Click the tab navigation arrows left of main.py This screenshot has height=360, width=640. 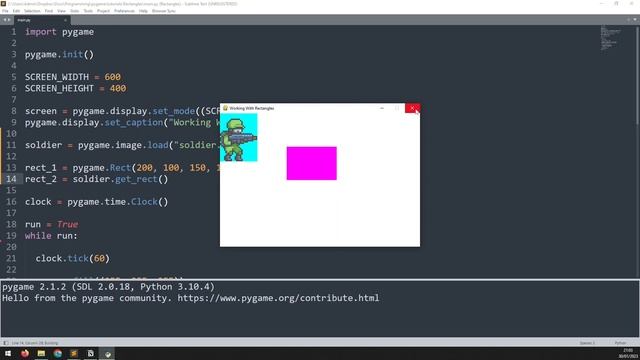coord(7,20)
